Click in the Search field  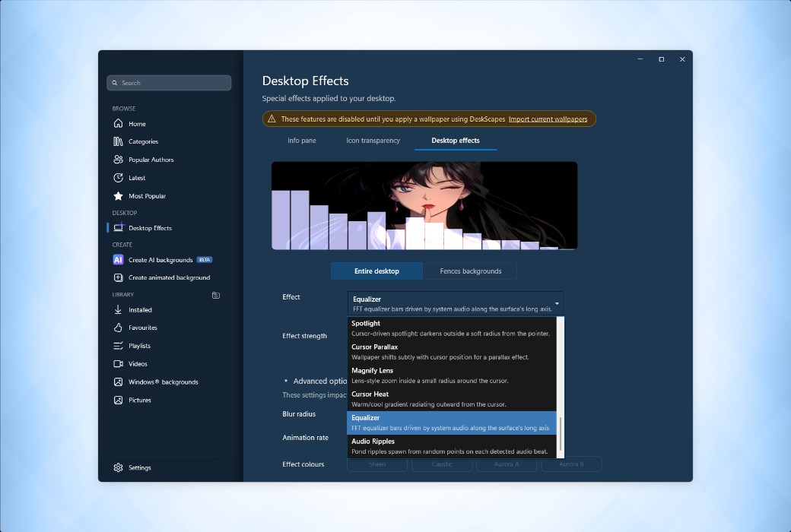click(x=169, y=83)
